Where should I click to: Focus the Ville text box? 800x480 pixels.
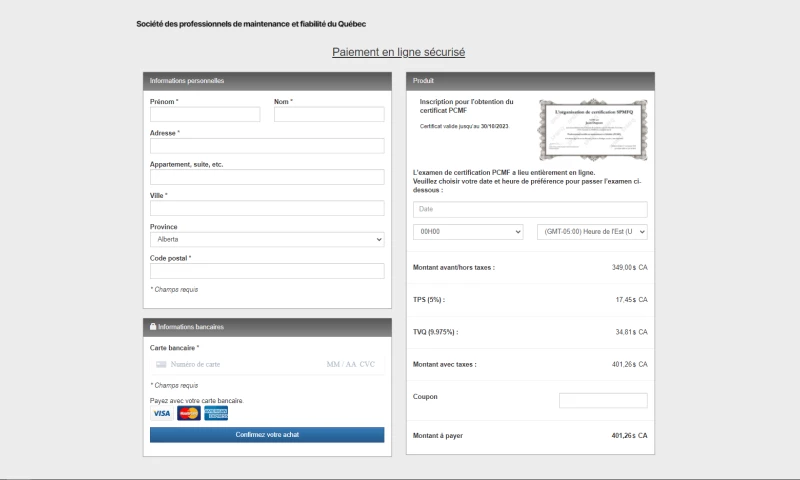tap(267, 208)
